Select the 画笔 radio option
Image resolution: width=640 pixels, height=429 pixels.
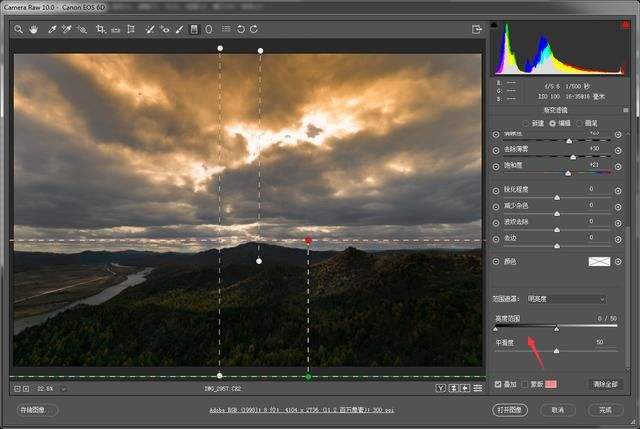580,123
